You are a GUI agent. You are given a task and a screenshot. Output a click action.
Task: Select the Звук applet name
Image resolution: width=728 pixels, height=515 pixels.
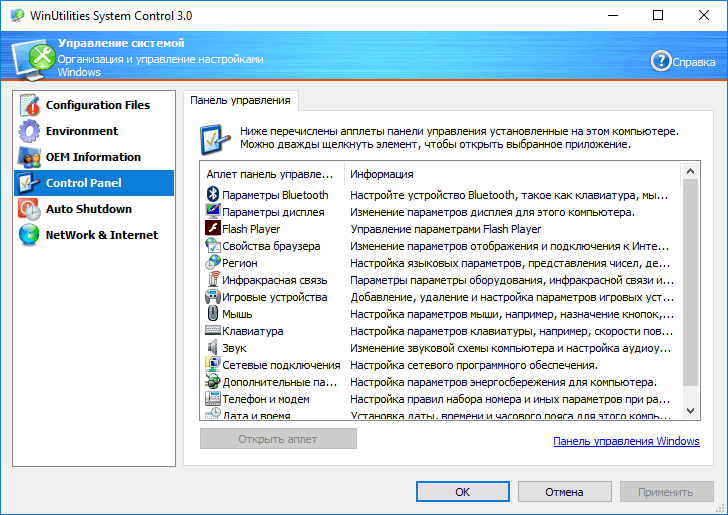(234, 348)
